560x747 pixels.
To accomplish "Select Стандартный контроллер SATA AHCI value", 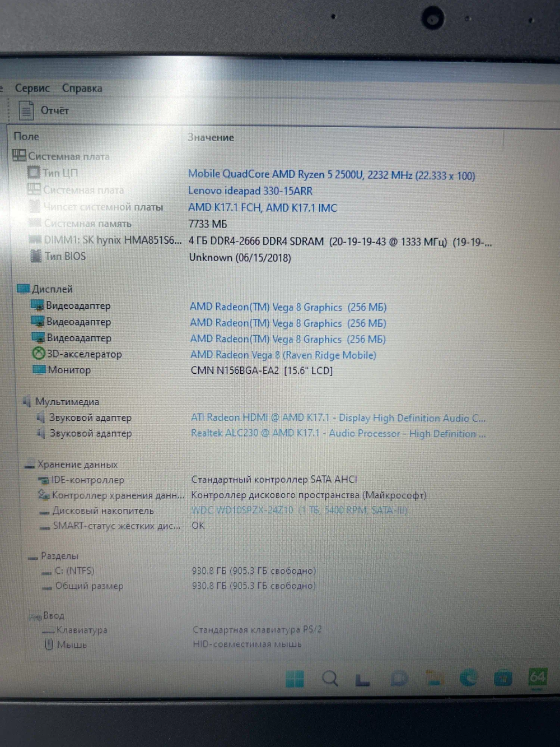I will [x=274, y=479].
